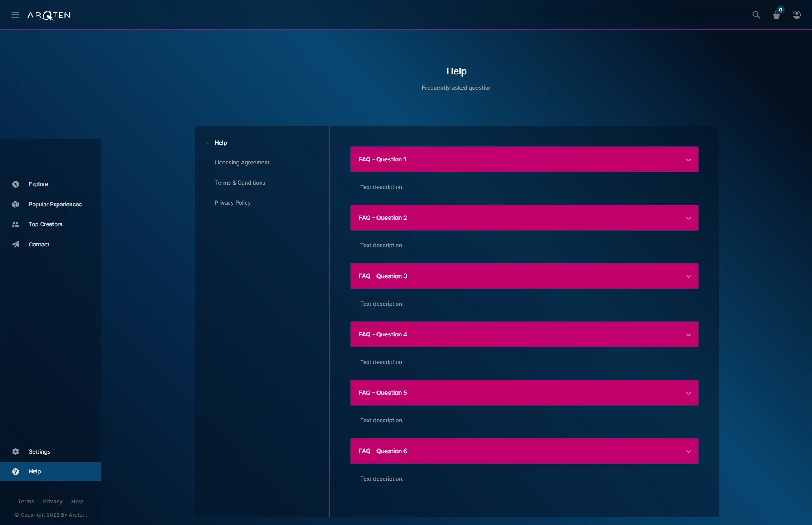Click the Explore compass icon

[x=16, y=184]
